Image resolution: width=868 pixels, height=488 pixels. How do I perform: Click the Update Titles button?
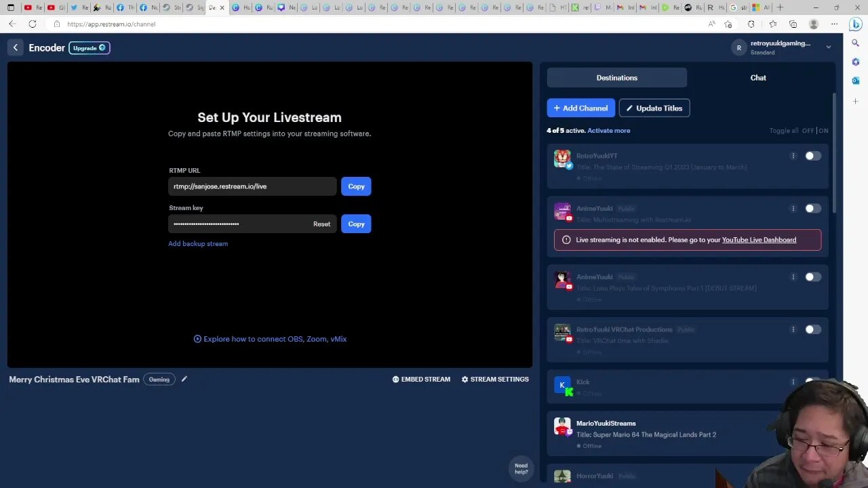pyautogui.click(x=654, y=108)
